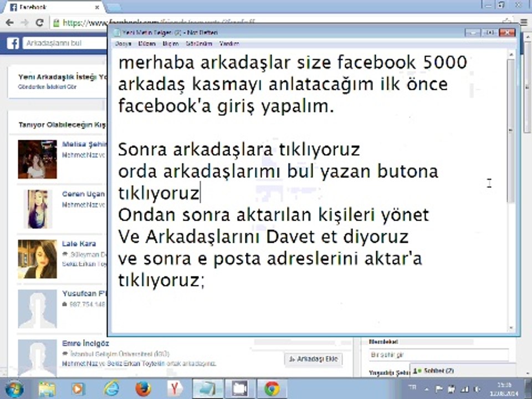This screenshot has height=399, width=532.
Task: Open Lale Kara's profile link
Action: point(79,244)
